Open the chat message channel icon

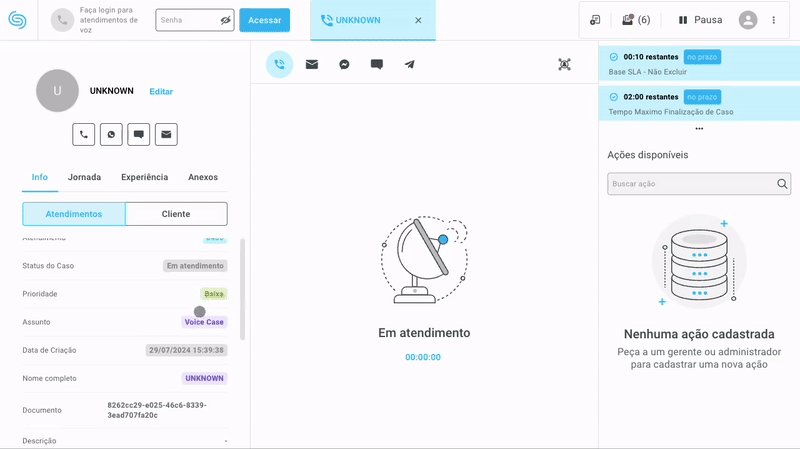(377, 64)
